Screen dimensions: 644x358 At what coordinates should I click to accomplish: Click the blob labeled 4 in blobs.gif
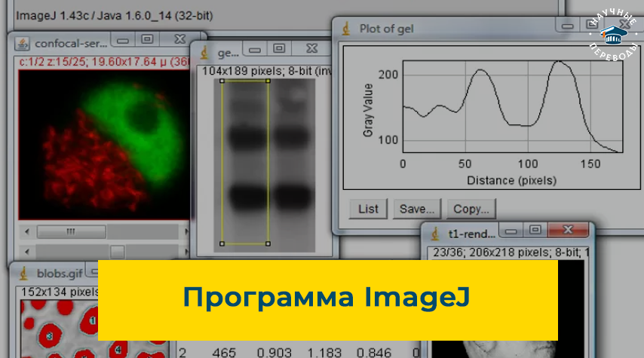(118, 350)
